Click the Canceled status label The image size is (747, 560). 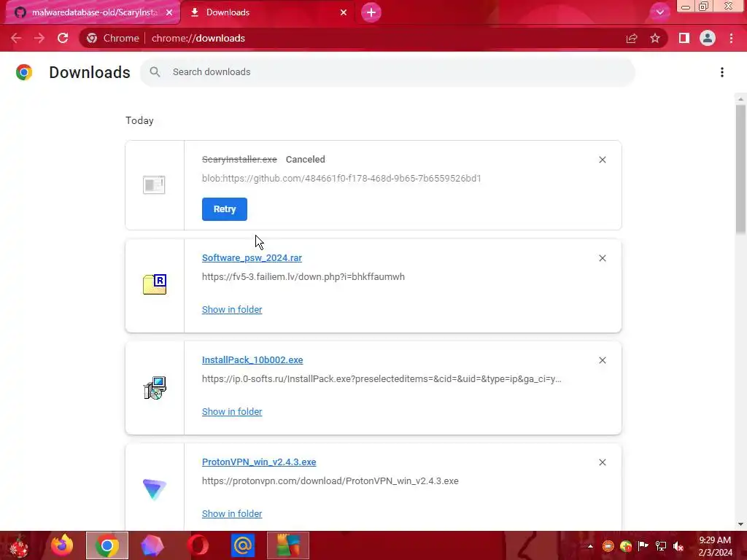click(306, 160)
